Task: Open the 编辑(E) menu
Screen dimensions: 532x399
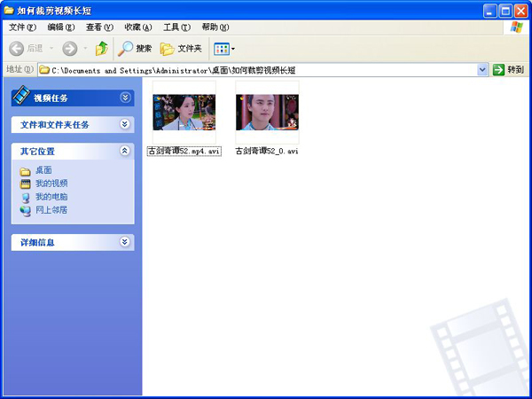Action: [61, 27]
